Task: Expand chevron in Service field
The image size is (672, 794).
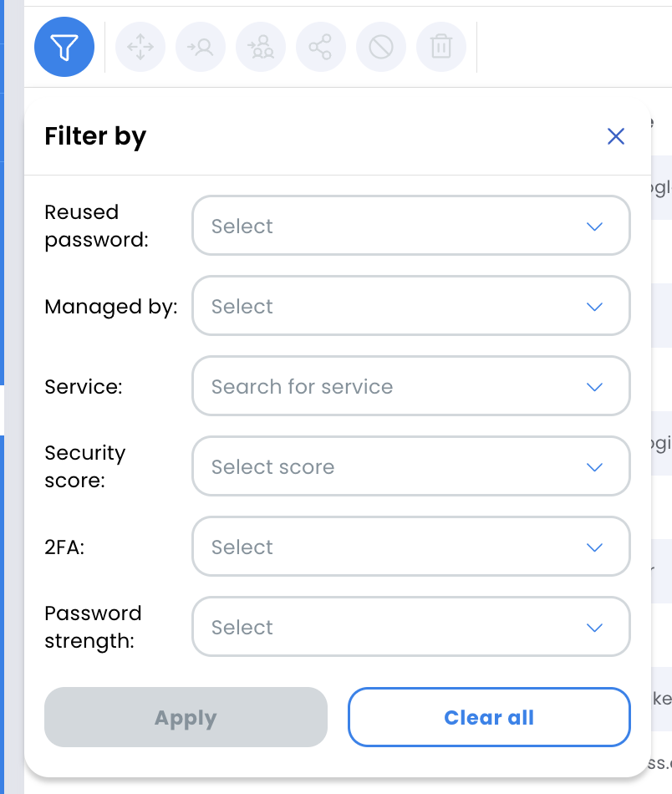Action: [594, 387]
